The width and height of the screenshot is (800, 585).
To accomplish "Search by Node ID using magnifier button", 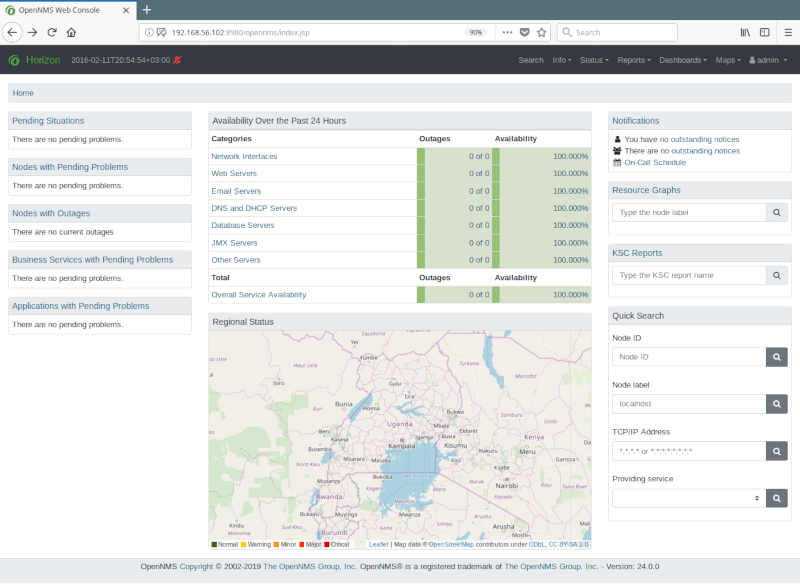I will coord(777,357).
